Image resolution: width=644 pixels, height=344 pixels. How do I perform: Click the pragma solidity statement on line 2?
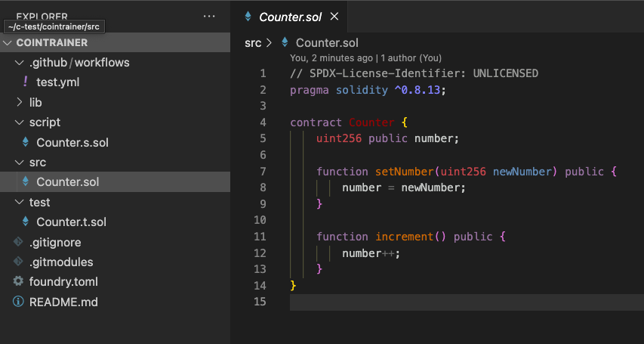tap(368, 90)
